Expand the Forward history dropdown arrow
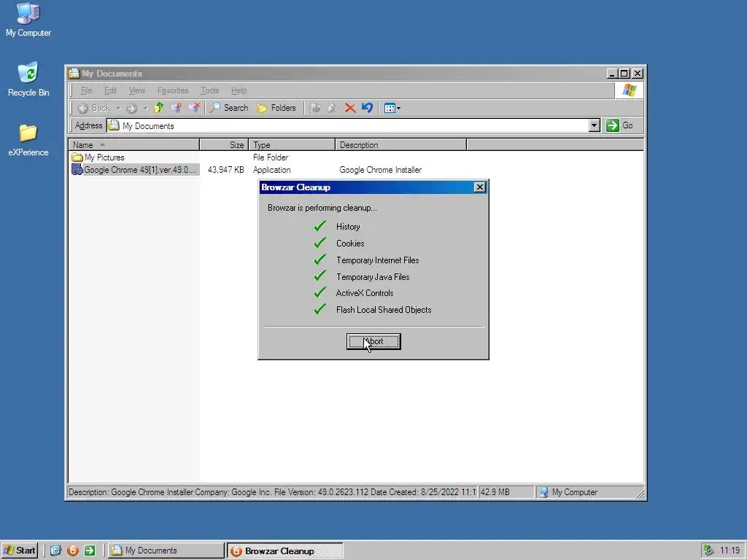This screenshot has height=560, width=747. coord(146,108)
